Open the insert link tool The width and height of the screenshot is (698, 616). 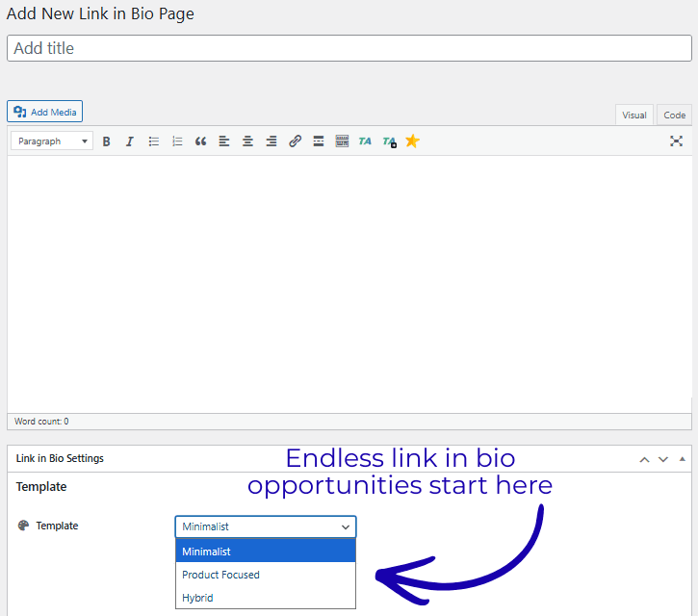pyautogui.click(x=295, y=141)
